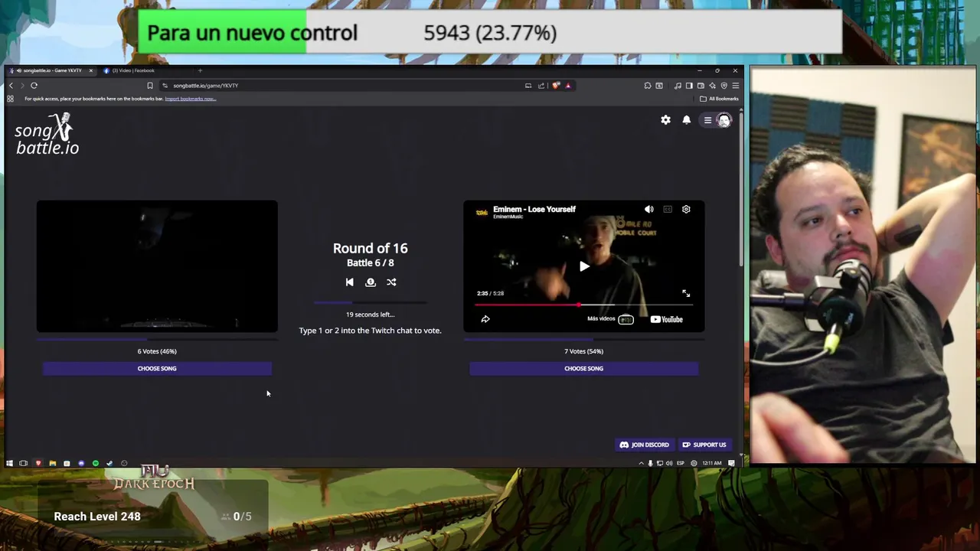Open Brave Rewards triangle icon

point(568,86)
